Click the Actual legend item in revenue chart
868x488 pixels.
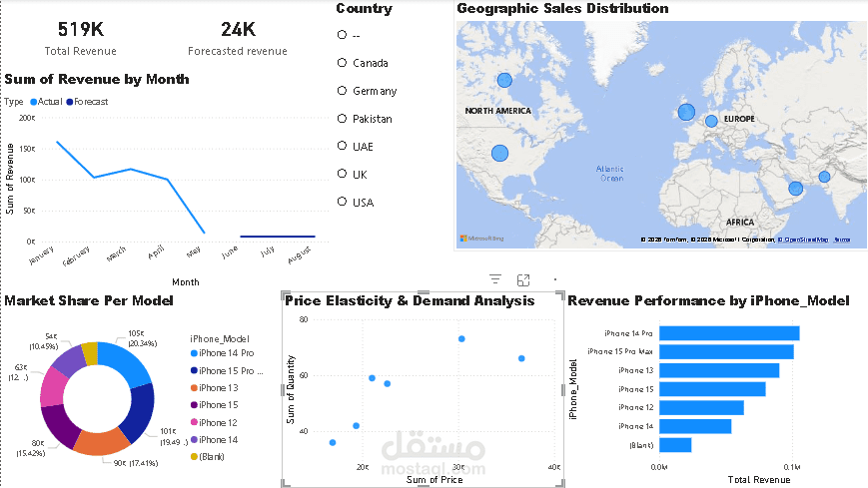(x=46, y=102)
